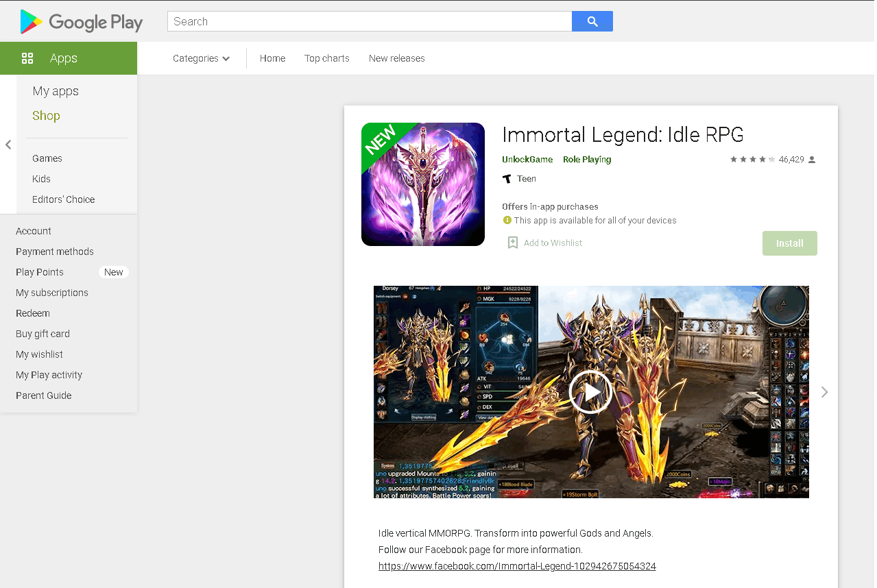Open Play Points link

[x=40, y=272]
